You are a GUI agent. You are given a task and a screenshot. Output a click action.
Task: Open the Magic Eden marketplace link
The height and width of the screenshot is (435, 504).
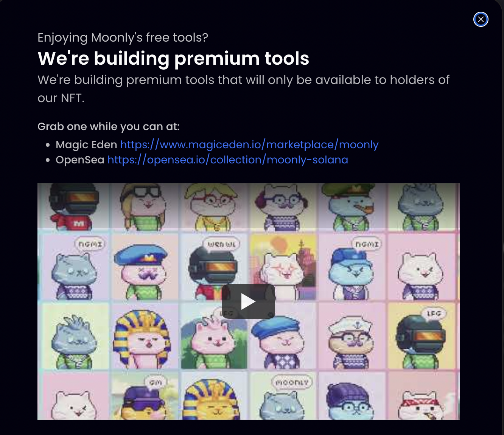[x=249, y=144]
